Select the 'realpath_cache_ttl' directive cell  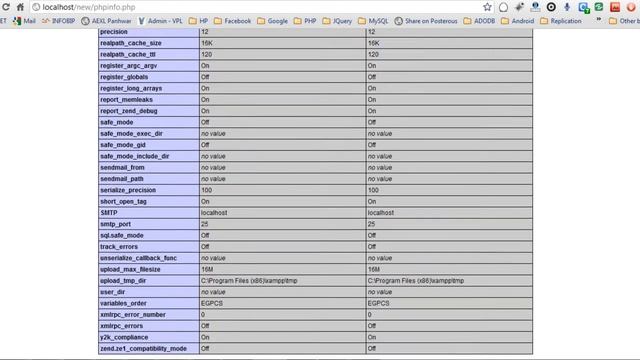149,54
